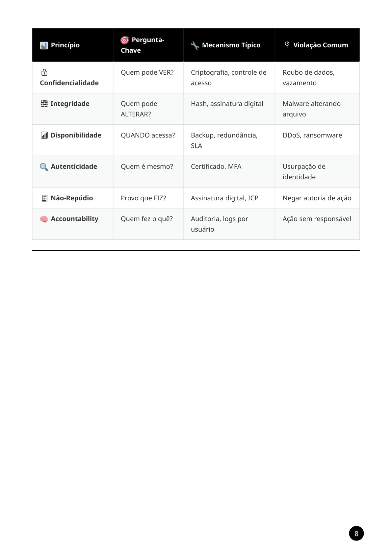Click the brick wall icon beside Integridade
The height and width of the screenshot is (554, 392).
click(x=44, y=104)
